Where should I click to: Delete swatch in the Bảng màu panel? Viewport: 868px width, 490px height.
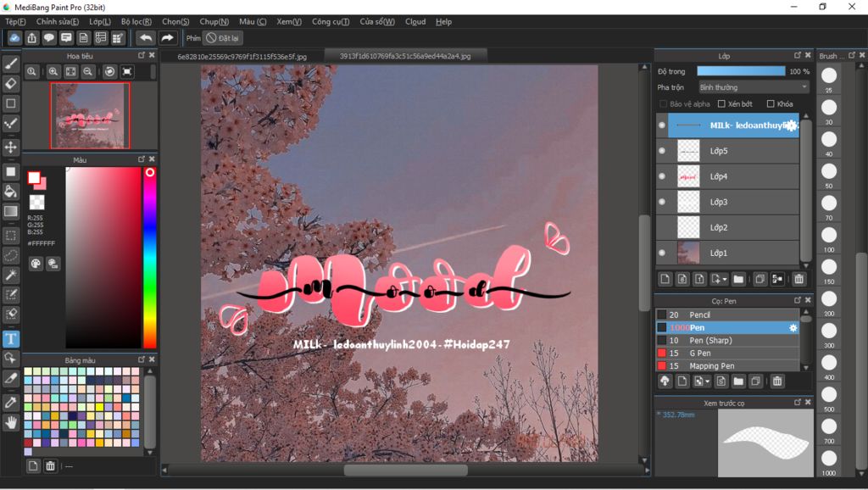coord(50,466)
